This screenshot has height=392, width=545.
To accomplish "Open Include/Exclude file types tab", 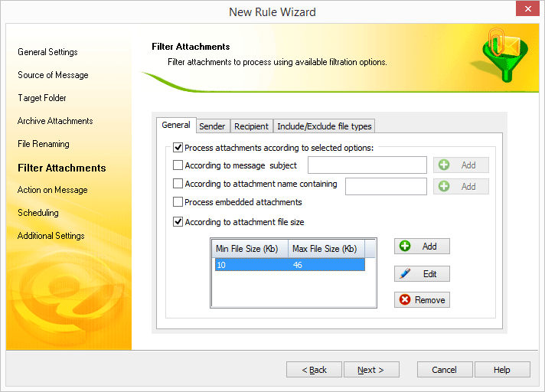I will coord(325,126).
